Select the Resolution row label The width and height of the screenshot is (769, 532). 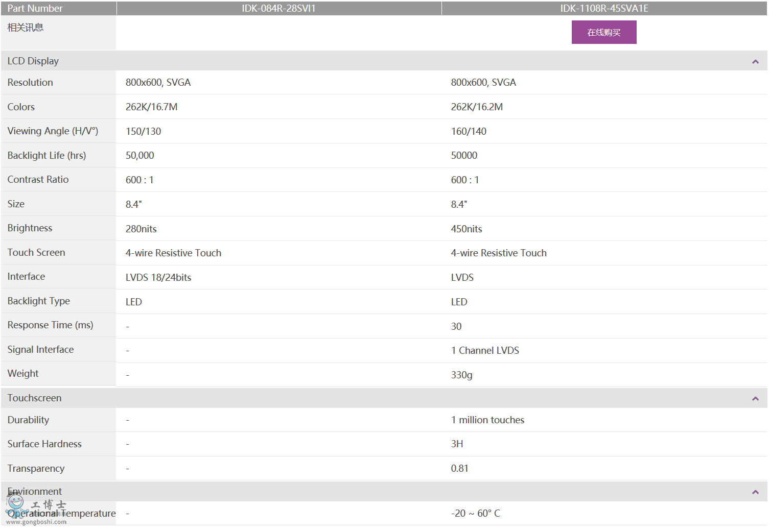[30, 82]
